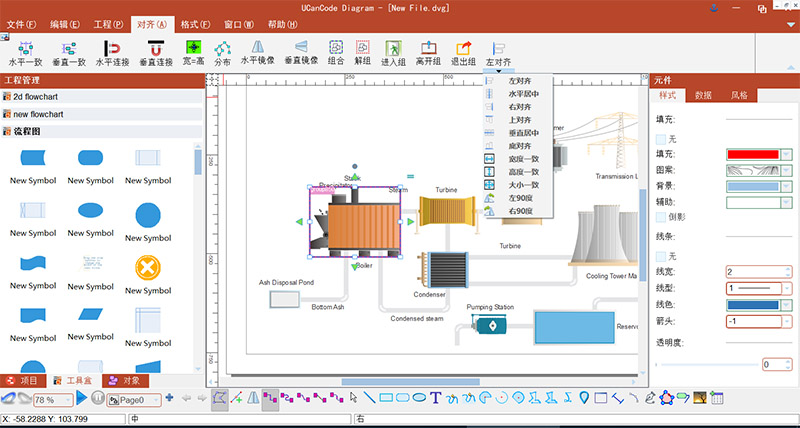Toggle the 无 checkbox under 填充

[x=660, y=139]
